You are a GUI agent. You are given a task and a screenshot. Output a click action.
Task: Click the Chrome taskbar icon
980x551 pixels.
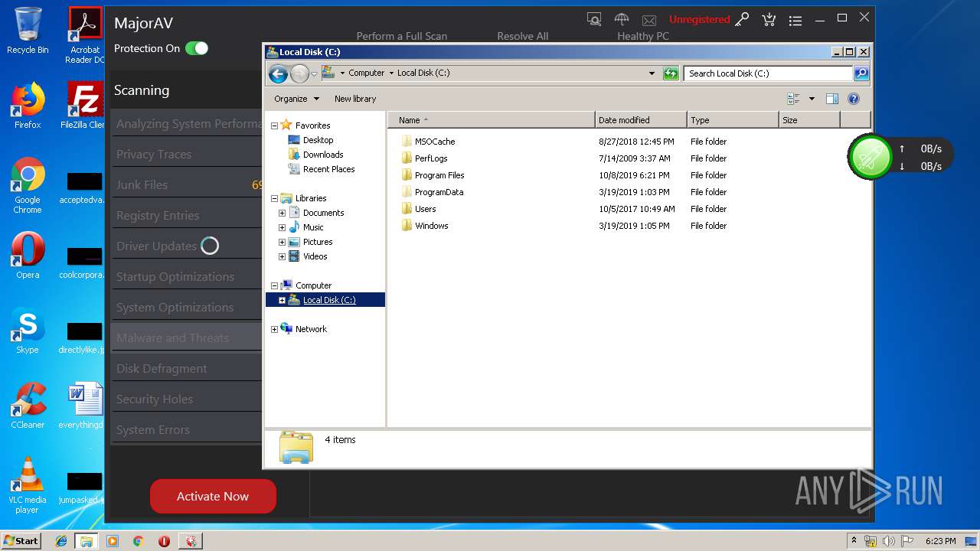click(138, 541)
